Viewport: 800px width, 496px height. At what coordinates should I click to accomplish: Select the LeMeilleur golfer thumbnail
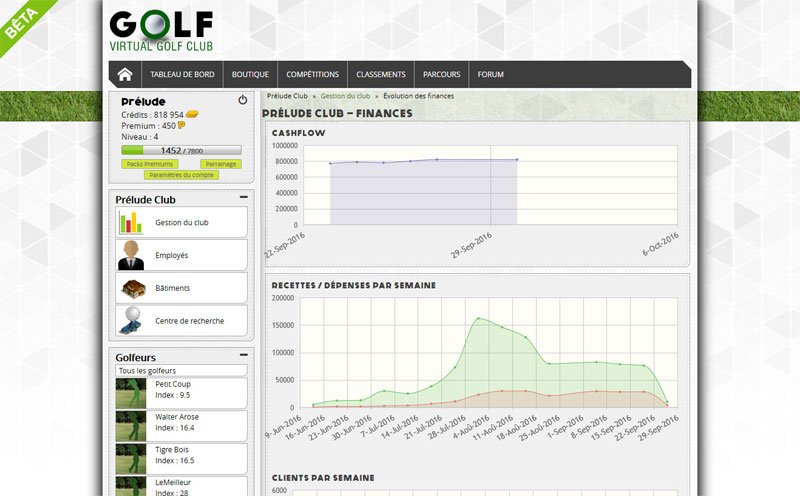(131, 486)
